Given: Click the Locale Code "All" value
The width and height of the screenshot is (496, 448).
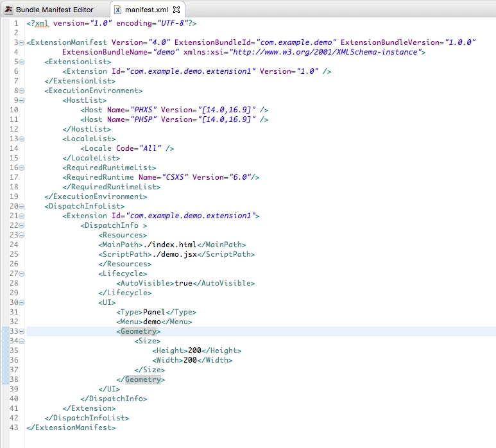Looking at the screenshot, I should [x=150, y=148].
